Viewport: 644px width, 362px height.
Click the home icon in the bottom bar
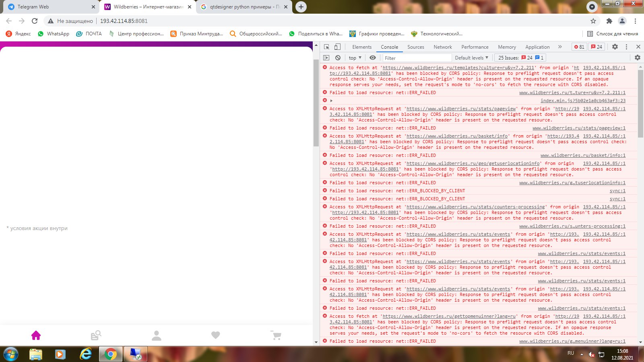36,335
